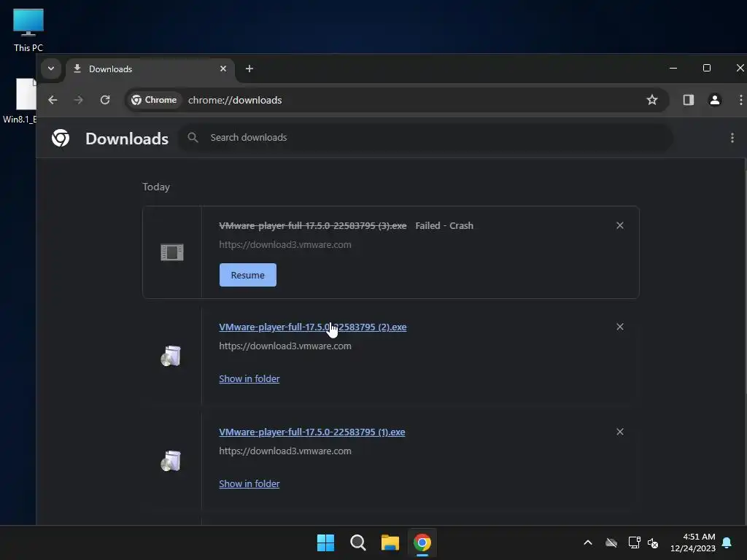
Task: Open the notification bell icon
Action: [x=727, y=542]
